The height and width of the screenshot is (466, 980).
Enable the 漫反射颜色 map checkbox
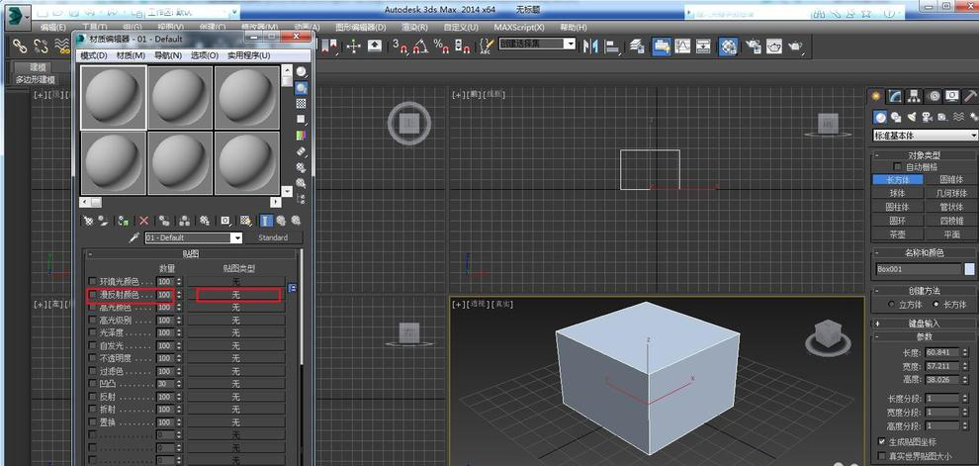(93, 295)
